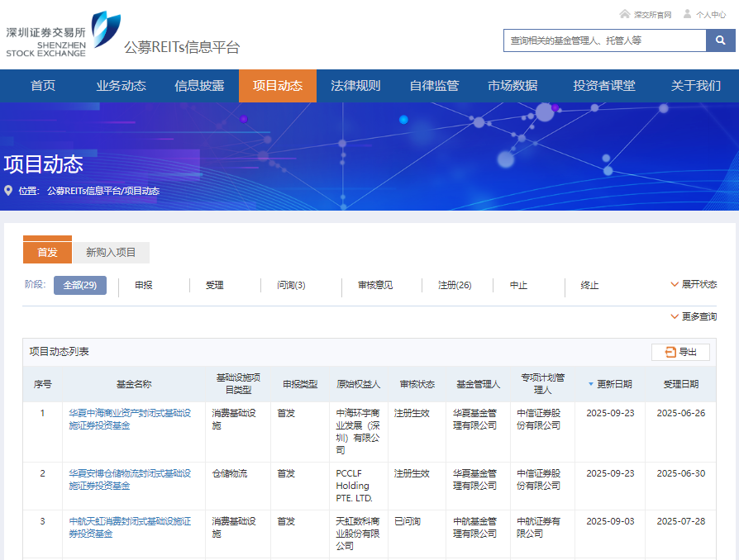739x560 pixels.
Task: Open the 信息披露 menu item
Action: tap(199, 86)
